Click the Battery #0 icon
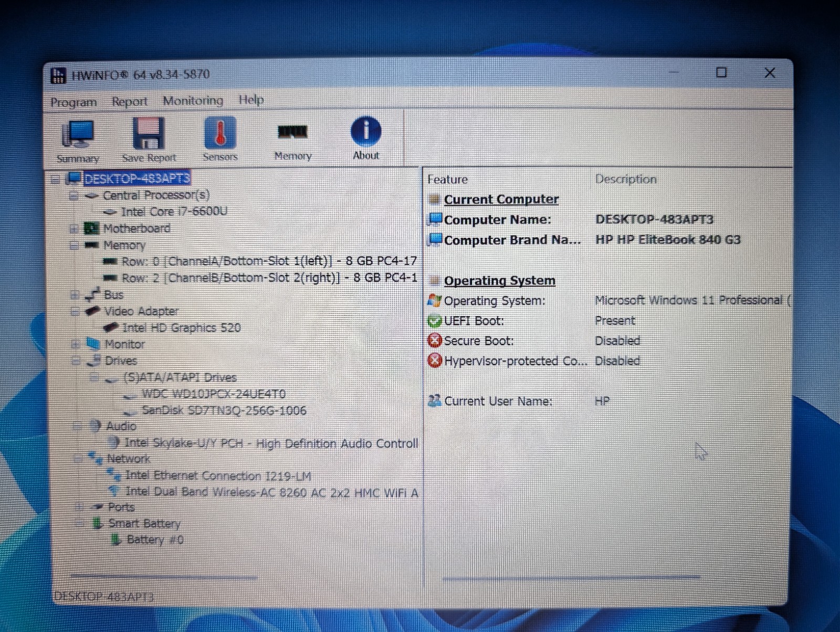The image size is (840, 632). tap(116, 540)
